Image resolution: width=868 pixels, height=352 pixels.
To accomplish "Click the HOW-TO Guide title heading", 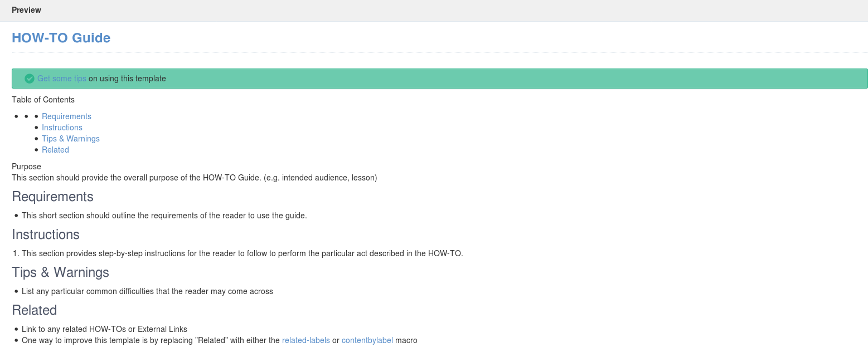I will click(61, 38).
